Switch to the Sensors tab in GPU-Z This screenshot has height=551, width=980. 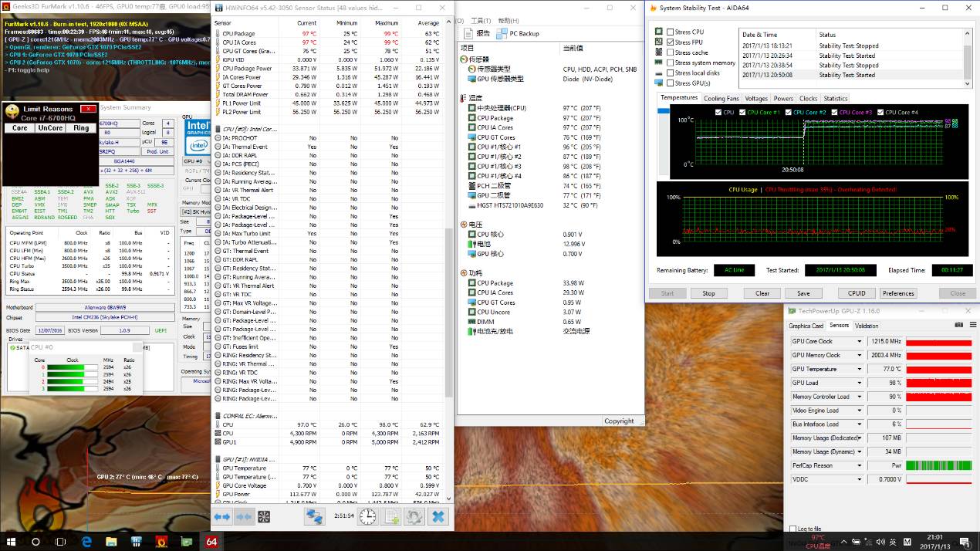click(x=839, y=325)
